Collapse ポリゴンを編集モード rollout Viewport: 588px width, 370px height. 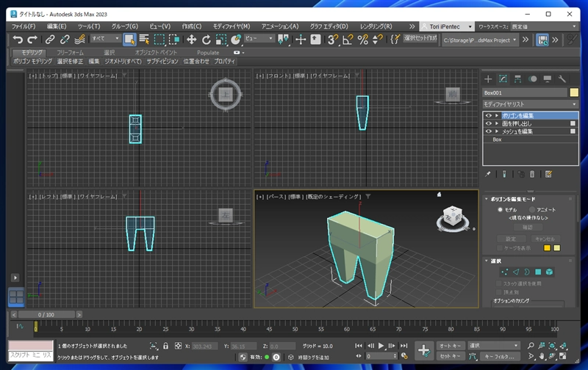point(487,199)
